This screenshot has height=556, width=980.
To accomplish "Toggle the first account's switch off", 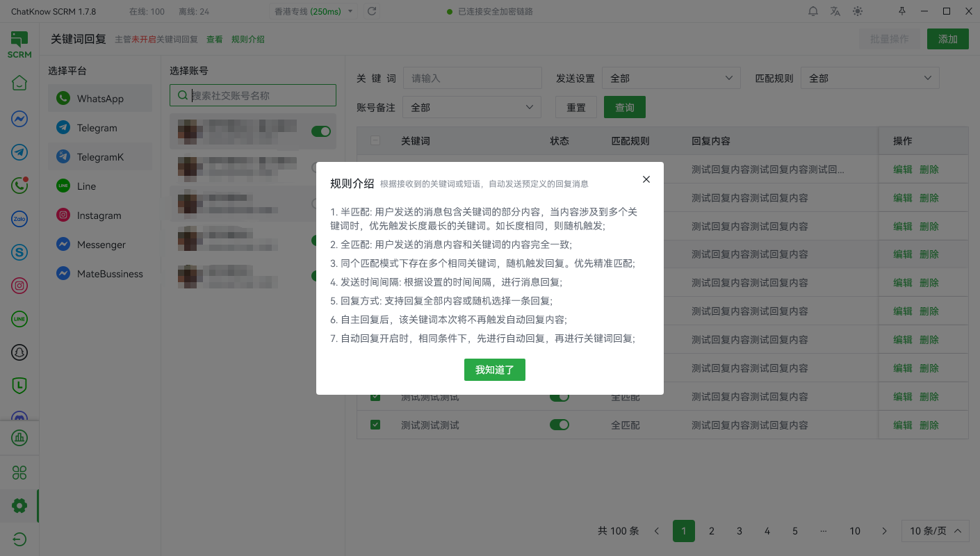I will click(x=320, y=131).
